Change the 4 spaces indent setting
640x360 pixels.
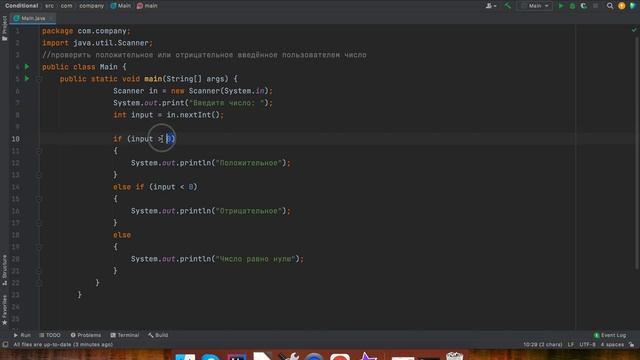pos(612,344)
